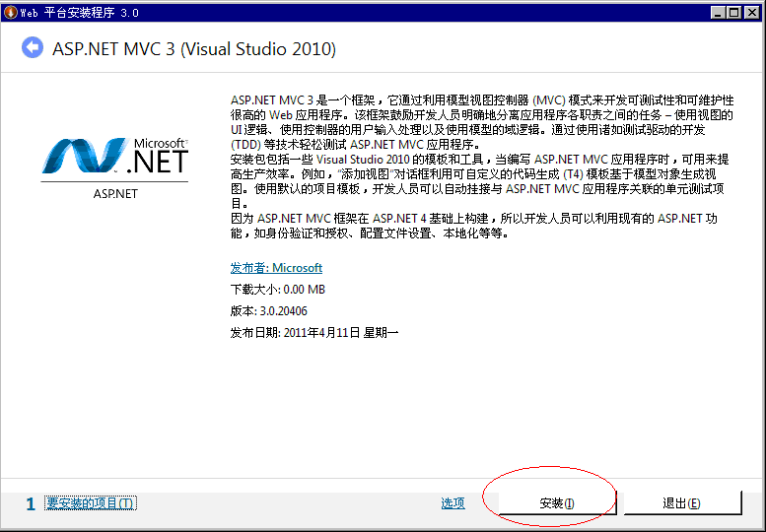This screenshot has width=766, height=532.
Task: Click the Web Platform Installer title bar icon
Action: tap(10, 12)
